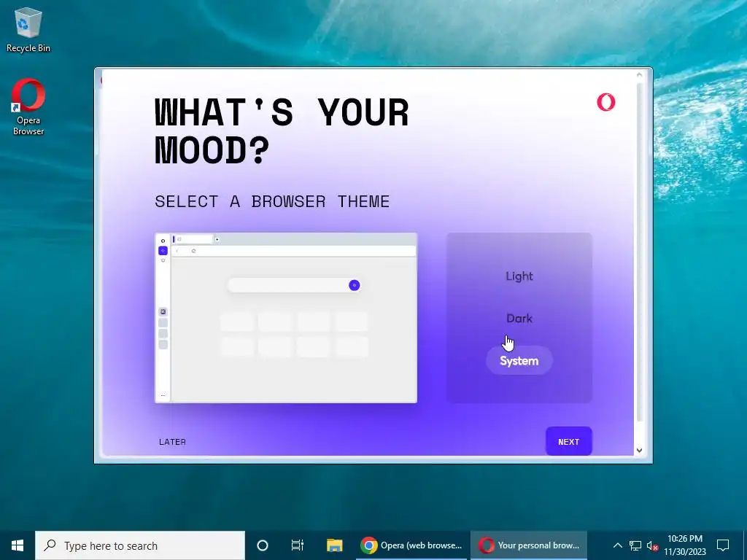Choose the Dark theme option
Screen dimensions: 747x560
point(519,319)
